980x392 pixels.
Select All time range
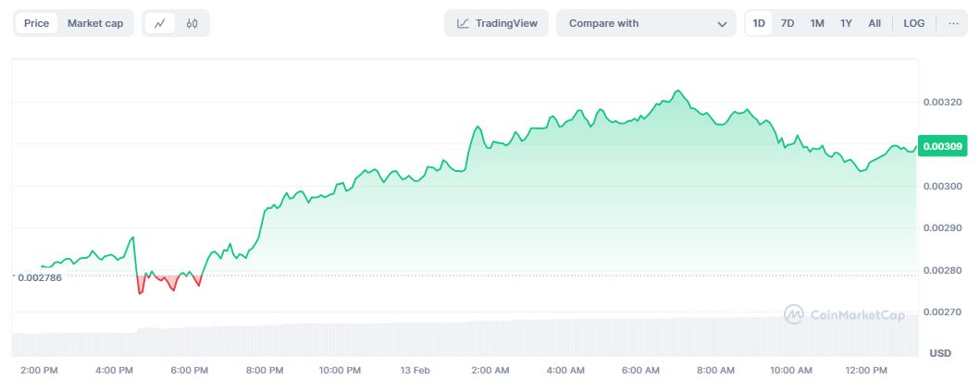coord(875,24)
